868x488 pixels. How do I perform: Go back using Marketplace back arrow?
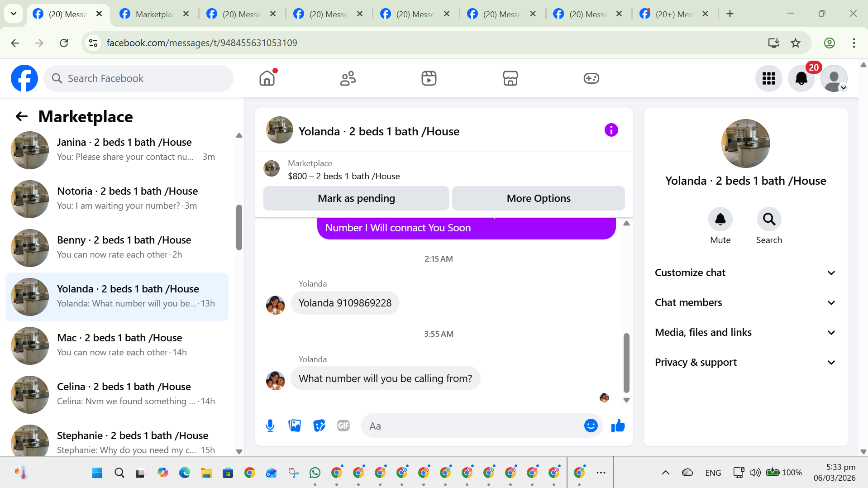pyautogui.click(x=21, y=116)
